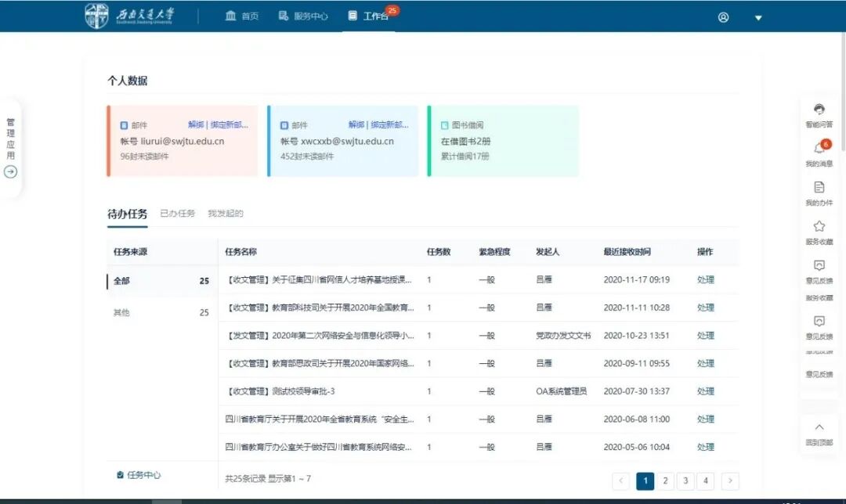
Task: Click 处理 for 2020-09-11 09:55 task
Action: point(706,363)
